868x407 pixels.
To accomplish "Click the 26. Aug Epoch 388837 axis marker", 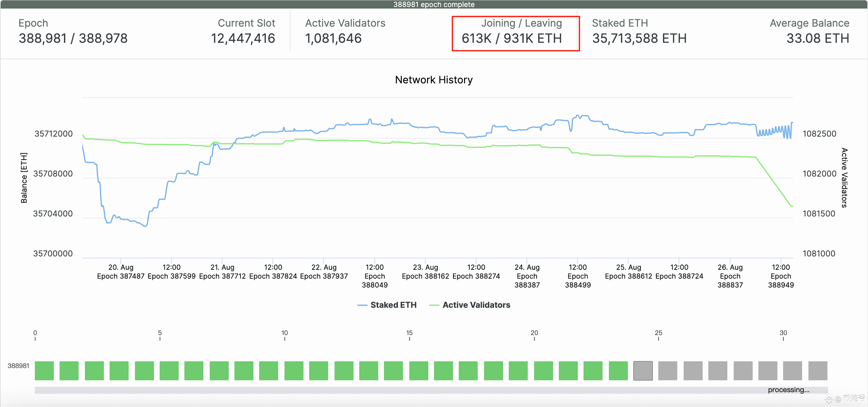I will [x=730, y=276].
